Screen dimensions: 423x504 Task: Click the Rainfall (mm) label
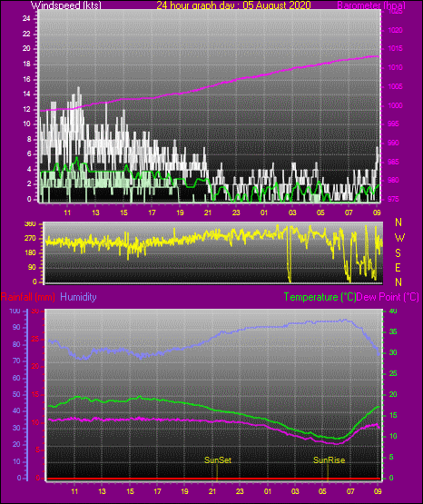[x=28, y=297]
